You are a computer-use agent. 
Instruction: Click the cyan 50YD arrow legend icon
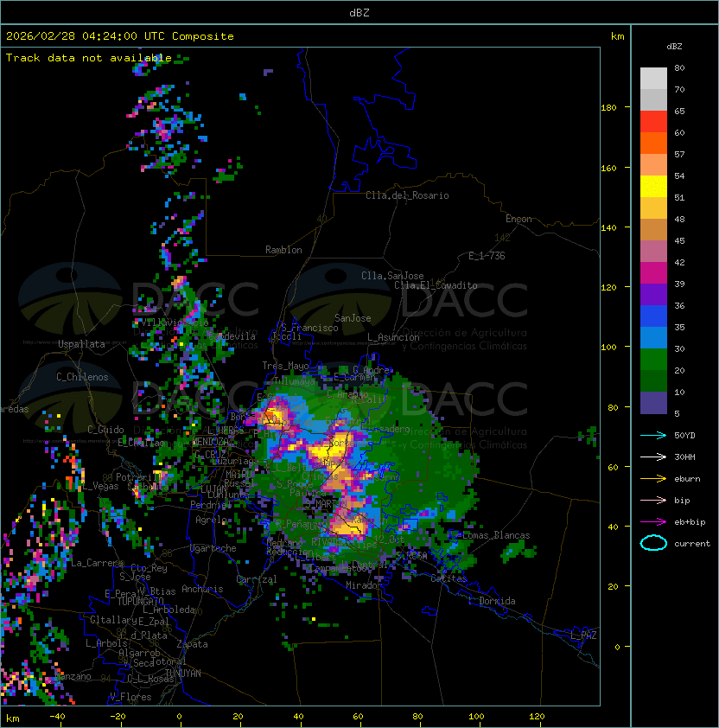pyautogui.click(x=653, y=436)
